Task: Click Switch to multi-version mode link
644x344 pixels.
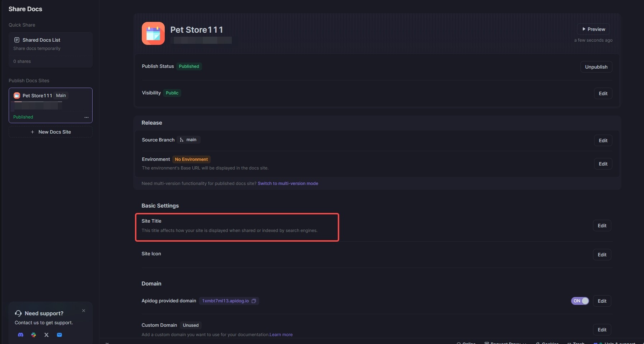Action: 288,183
